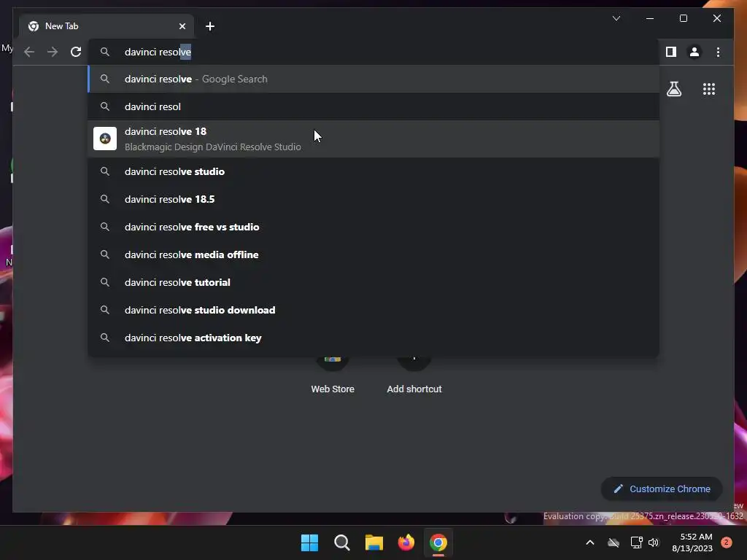The height and width of the screenshot is (560, 747).
Task: Toggle the Chrome side panel
Action: (x=671, y=52)
